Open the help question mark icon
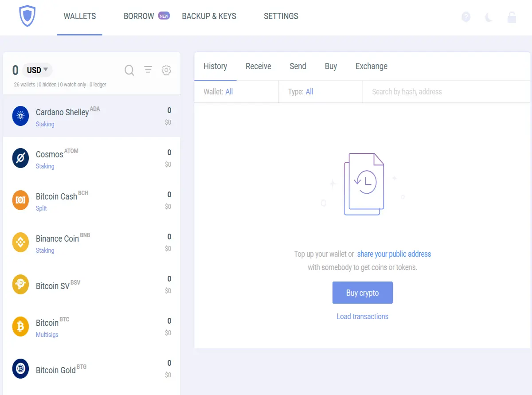The height and width of the screenshot is (395, 532). [x=466, y=17]
